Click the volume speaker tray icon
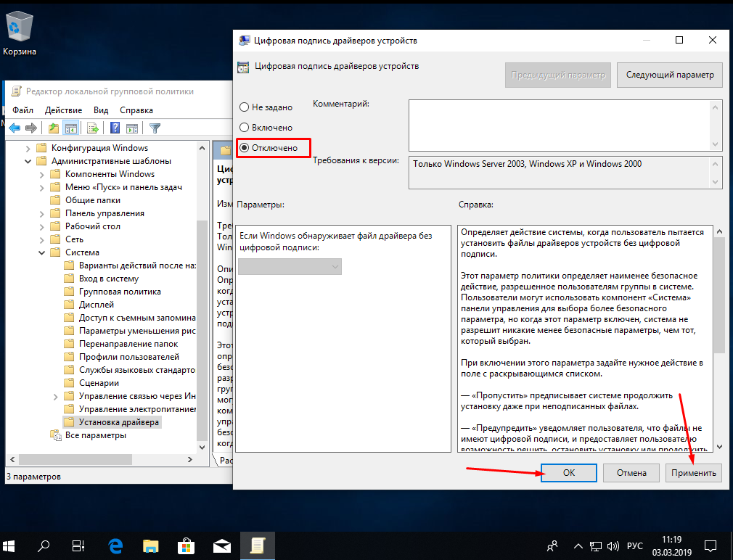 click(x=613, y=545)
